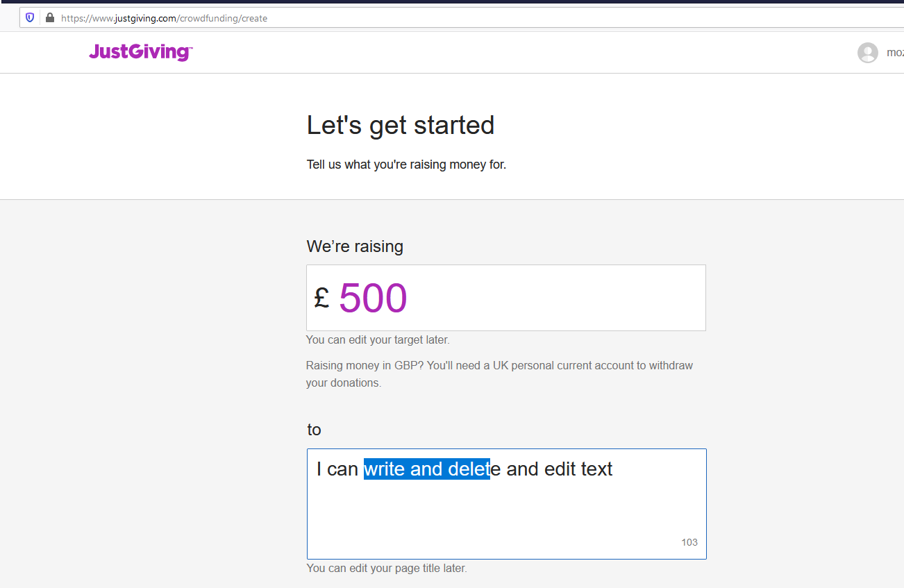
Task: View site security via the padlock icon
Action: click(49, 17)
